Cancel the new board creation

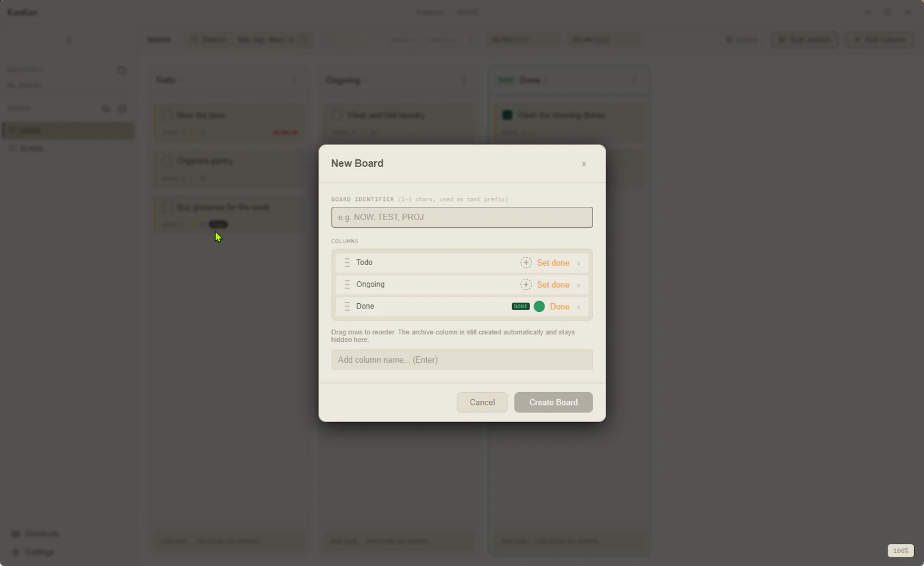click(482, 403)
